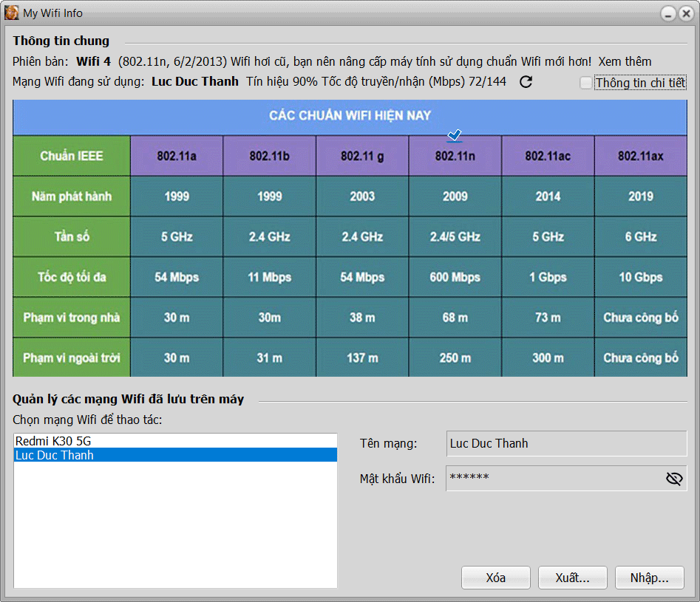
Task: Click the 802.11ac column header
Action: pyautogui.click(x=548, y=156)
